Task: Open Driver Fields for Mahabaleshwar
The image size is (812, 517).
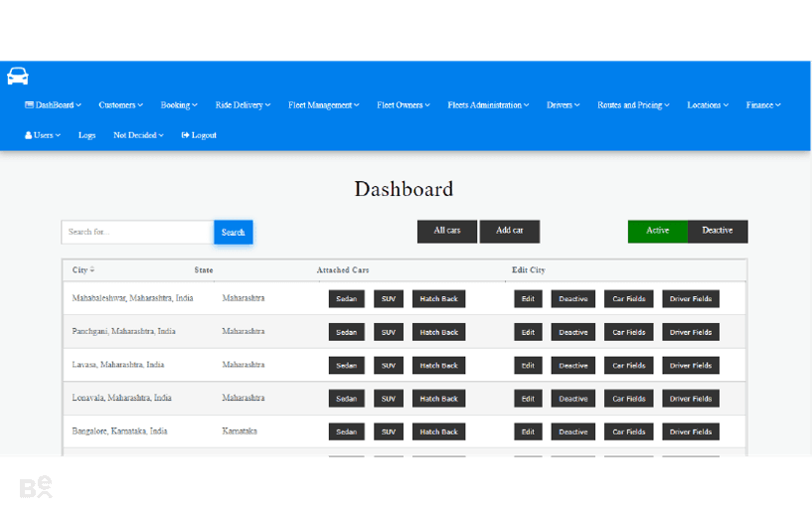Action: point(691,299)
